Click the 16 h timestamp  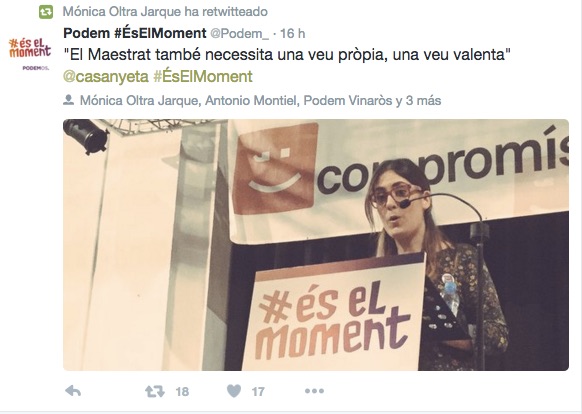coord(292,33)
